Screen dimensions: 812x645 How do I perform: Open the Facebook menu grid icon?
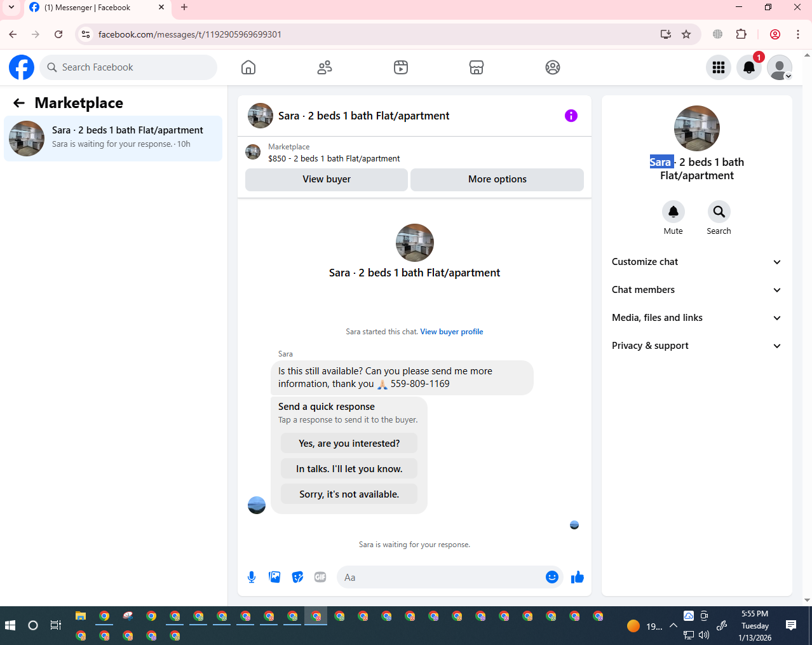point(719,67)
